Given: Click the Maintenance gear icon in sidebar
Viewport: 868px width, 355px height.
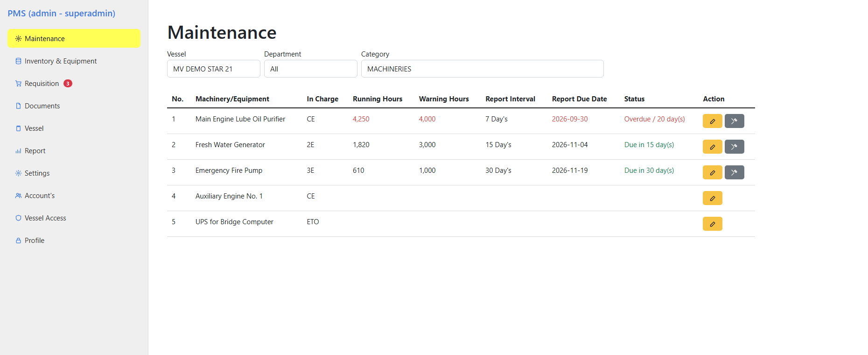Looking at the screenshot, I should [18, 38].
